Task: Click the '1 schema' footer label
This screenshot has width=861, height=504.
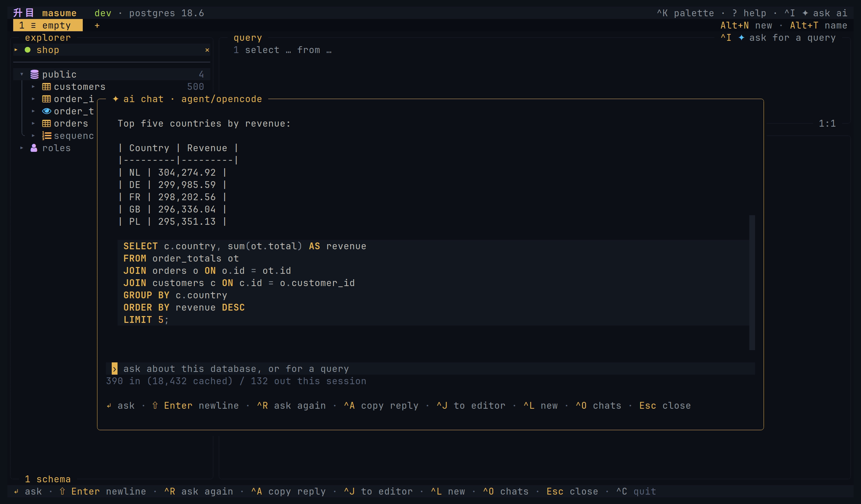Action: 48,479
